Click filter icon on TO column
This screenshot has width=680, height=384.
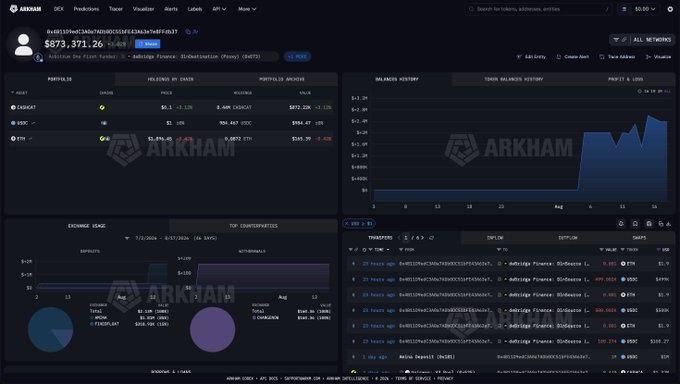pos(499,249)
